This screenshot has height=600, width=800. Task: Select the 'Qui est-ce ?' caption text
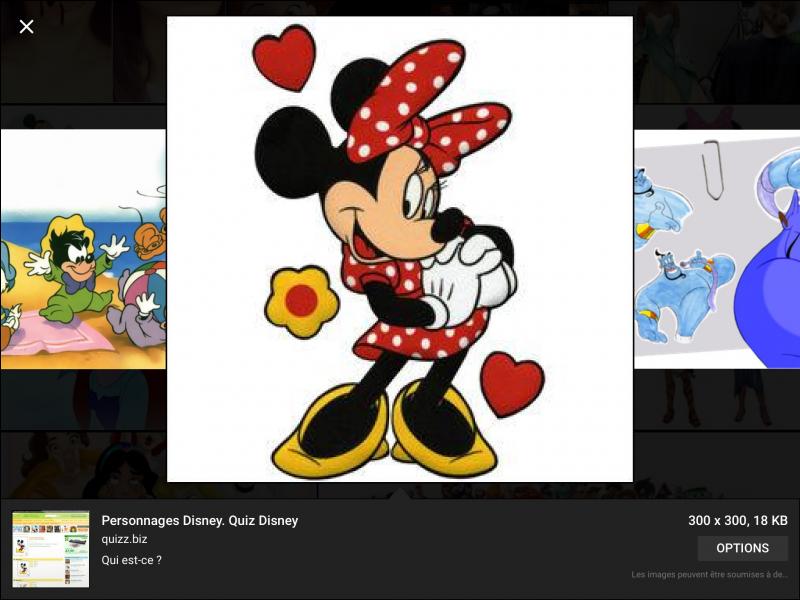131,560
